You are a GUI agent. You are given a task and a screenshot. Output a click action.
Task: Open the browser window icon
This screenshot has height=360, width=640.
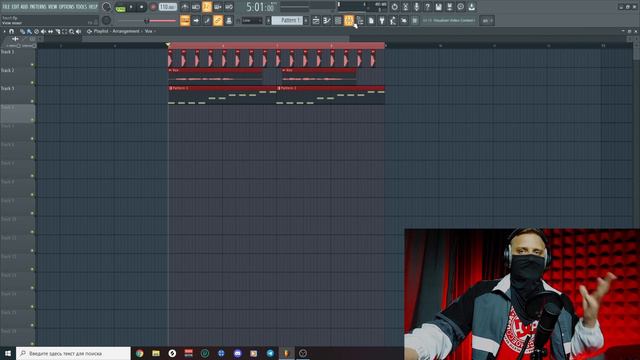[360, 20]
